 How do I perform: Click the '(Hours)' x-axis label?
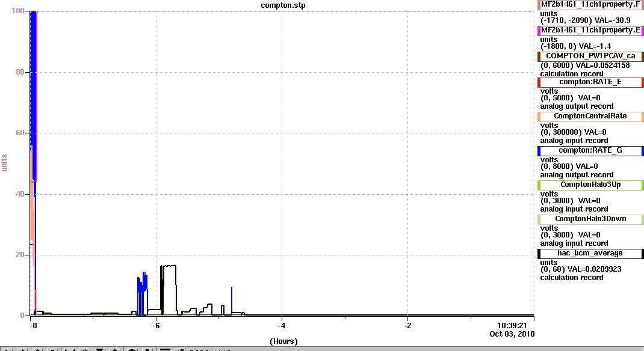pyautogui.click(x=284, y=341)
